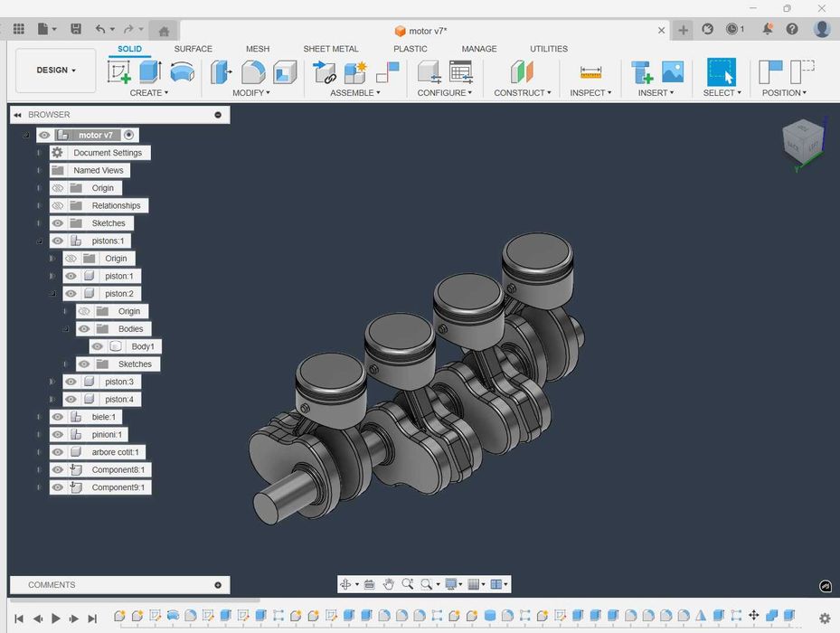Expand the piston:3 tree node
840x633 pixels.
tap(52, 382)
